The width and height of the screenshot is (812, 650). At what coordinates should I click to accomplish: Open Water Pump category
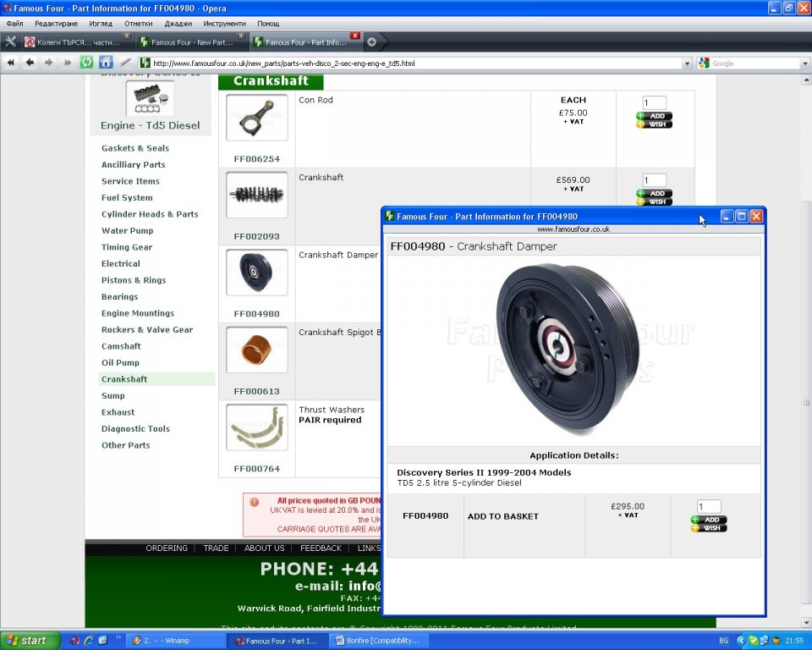(128, 231)
